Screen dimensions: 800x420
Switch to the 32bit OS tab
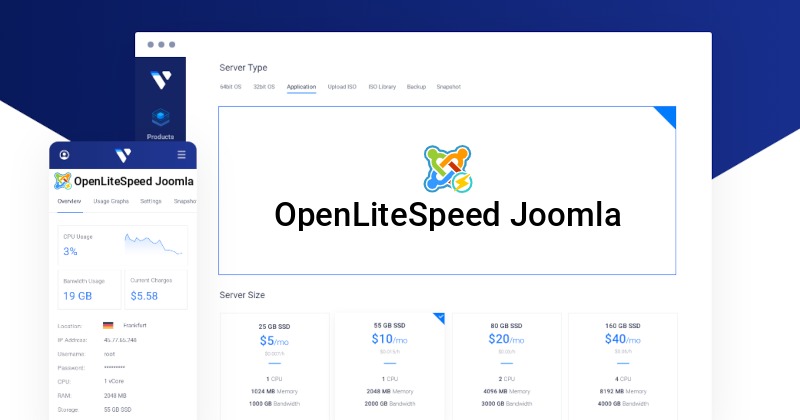click(264, 87)
